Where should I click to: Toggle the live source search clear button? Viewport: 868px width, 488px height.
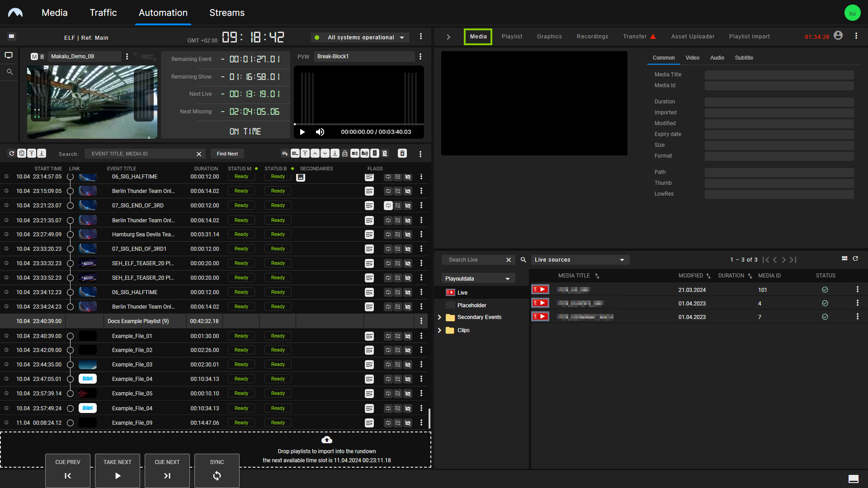[508, 259]
